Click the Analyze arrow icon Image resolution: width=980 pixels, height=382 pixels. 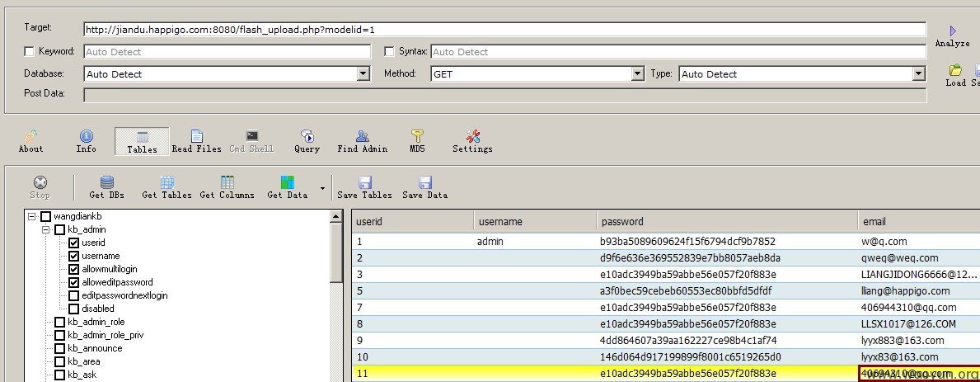point(953,31)
